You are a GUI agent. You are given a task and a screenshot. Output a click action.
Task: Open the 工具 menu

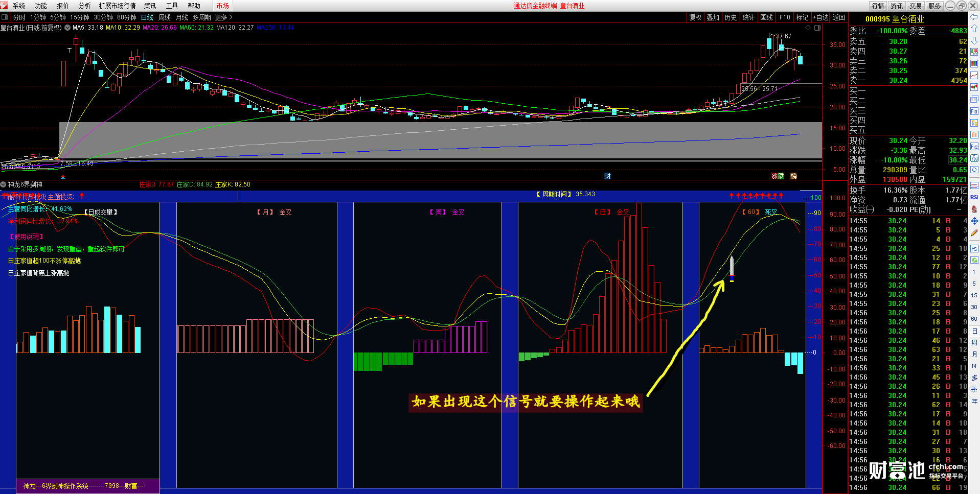[172, 6]
